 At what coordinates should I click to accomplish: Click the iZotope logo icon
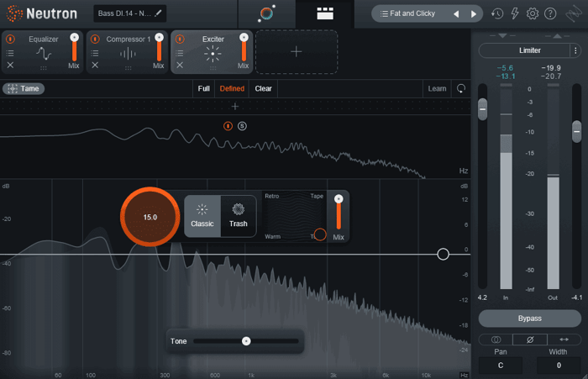click(x=574, y=14)
